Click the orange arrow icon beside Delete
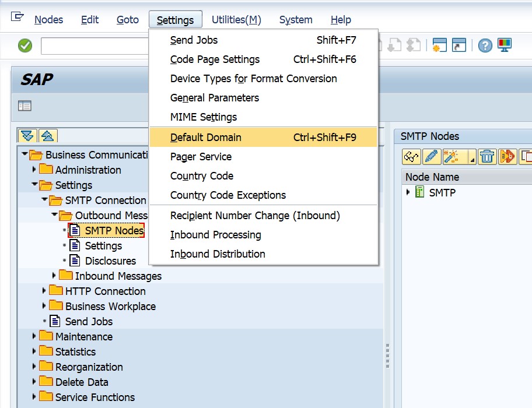532x408 pixels. coord(508,157)
